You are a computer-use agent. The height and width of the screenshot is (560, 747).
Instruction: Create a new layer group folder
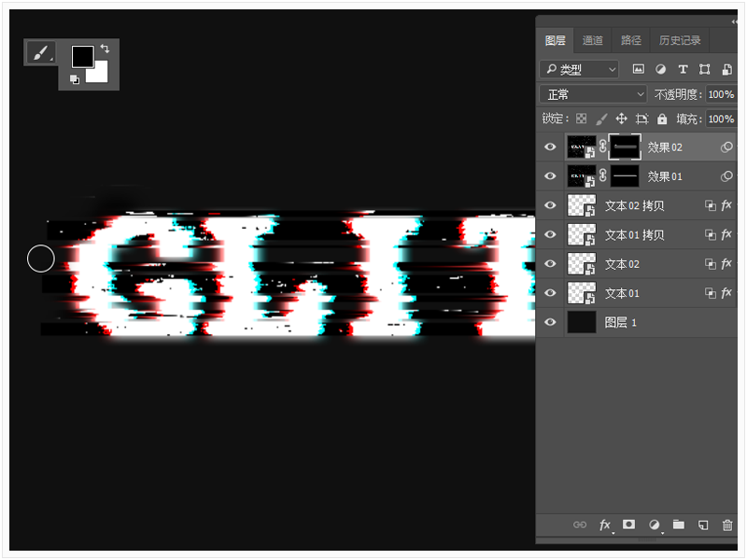pos(679,525)
